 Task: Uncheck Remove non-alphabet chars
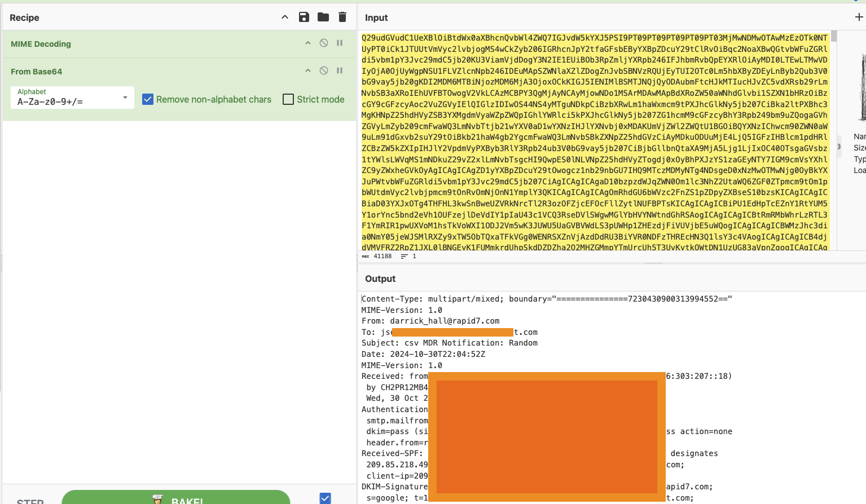148,99
